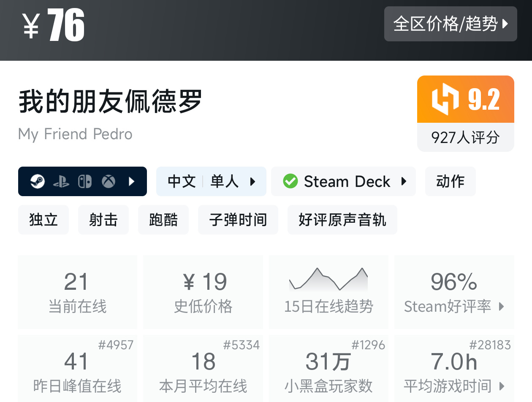Expand the platforms list arrow
Image resolution: width=532 pixels, height=402 pixels.
[x=131, y=181]
